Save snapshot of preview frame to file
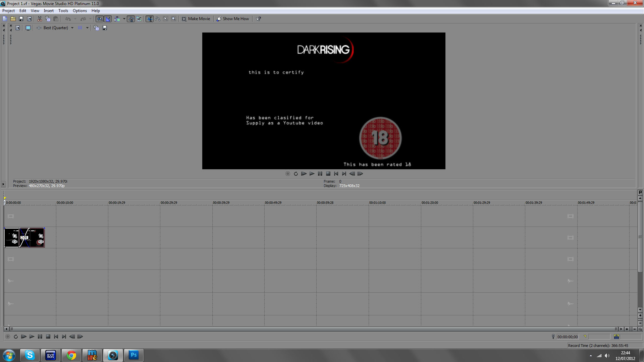Screen dimensions: 644x362 pos(105,28)
